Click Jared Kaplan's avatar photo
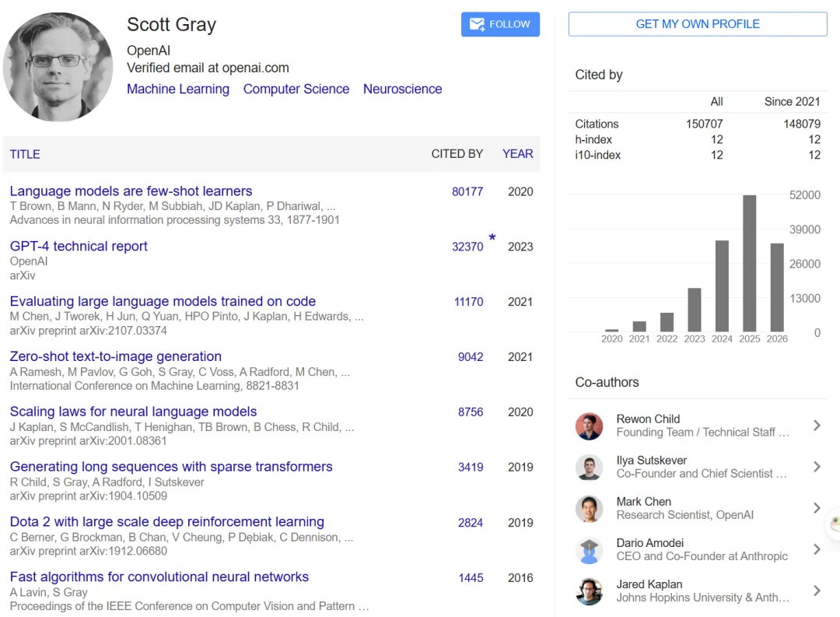The image size is (840, 617). click(x=589, y=591)
